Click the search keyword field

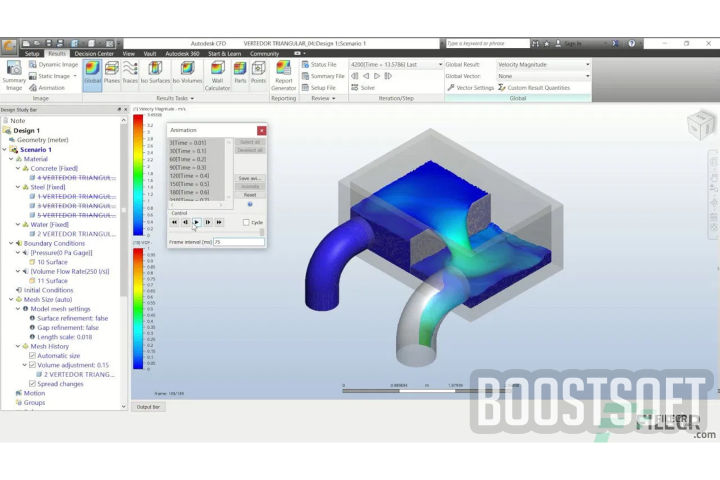(487, 44)
